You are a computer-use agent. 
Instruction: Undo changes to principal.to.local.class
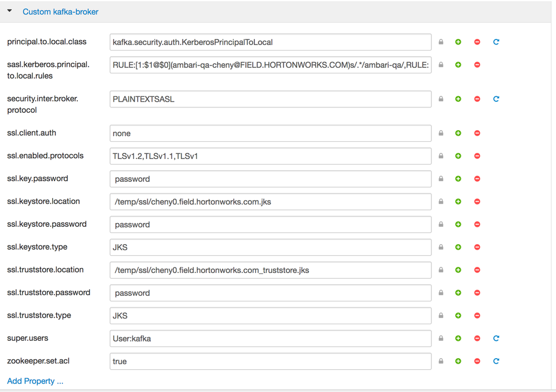tap(496, 42)
